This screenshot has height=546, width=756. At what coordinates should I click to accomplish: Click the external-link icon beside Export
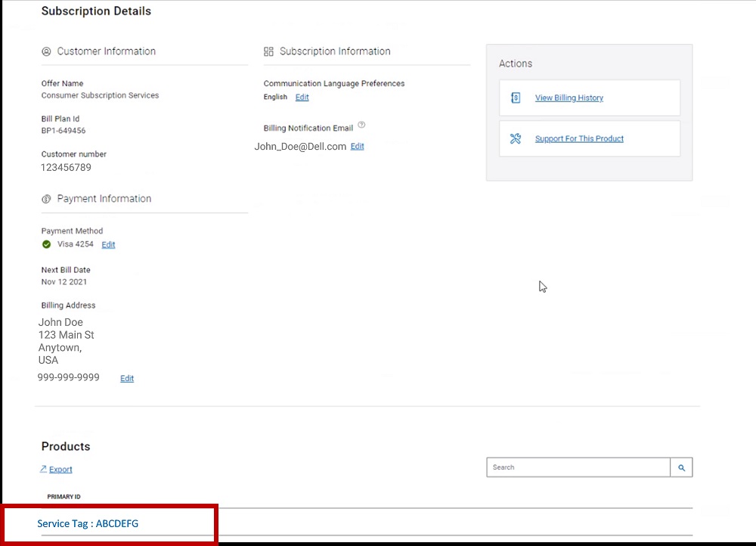point(43,469)
